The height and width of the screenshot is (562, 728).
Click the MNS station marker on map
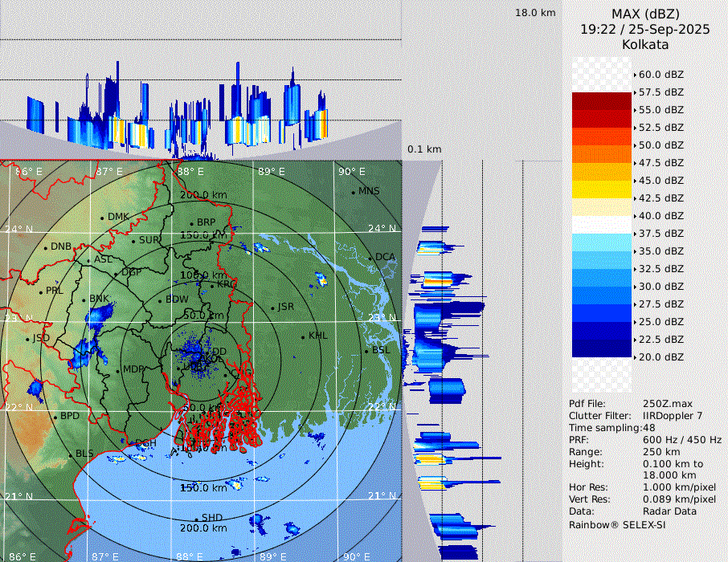coord(353,192)
